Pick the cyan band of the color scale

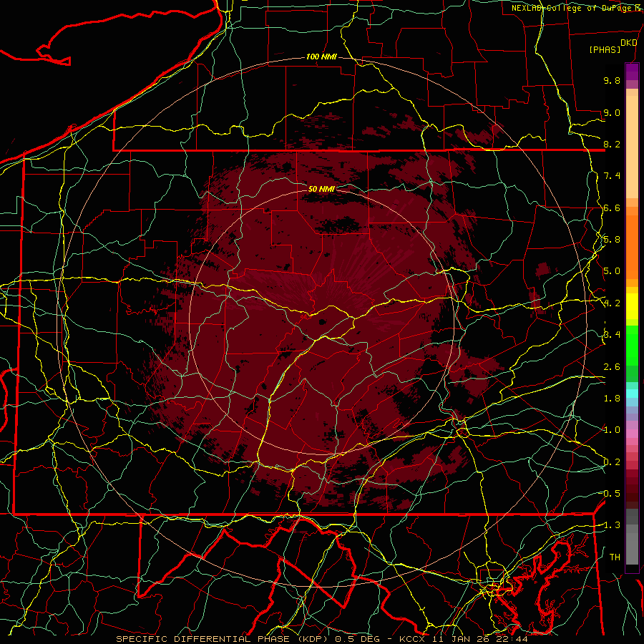[632, 393]
